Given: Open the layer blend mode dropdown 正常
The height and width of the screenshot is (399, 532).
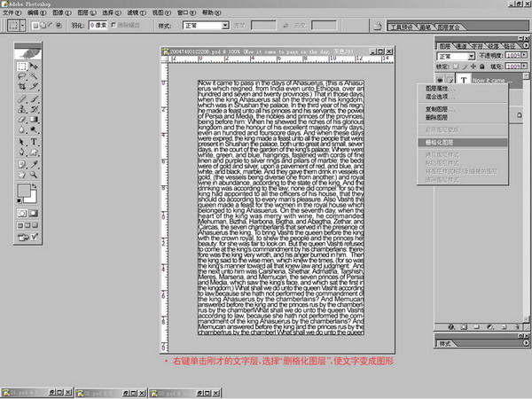Looking at the screenshot, I should click(x=457, y=56).
